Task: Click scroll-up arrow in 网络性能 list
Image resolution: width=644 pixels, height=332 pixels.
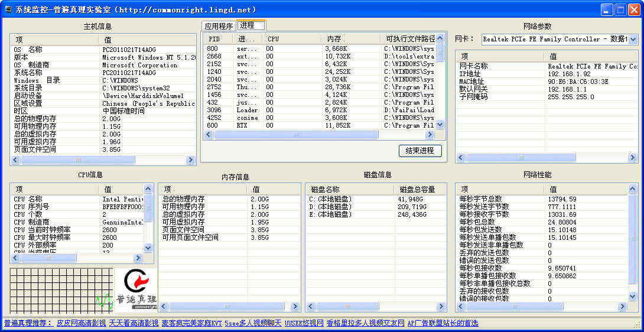Action: point(633,189)
